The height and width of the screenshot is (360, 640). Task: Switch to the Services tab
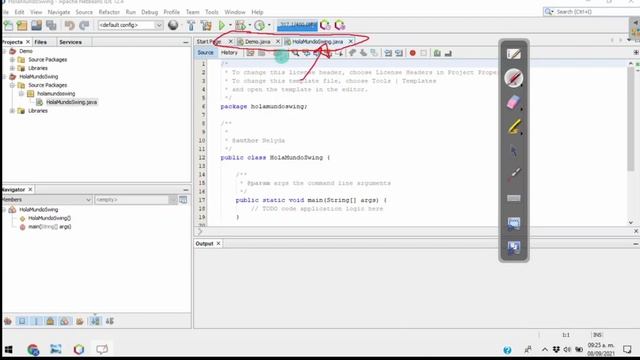[70, 42]
